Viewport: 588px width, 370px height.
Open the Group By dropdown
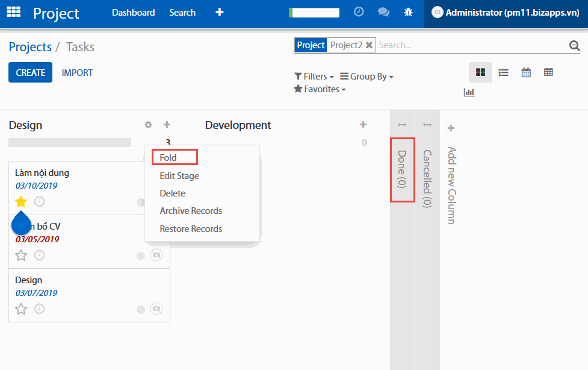pyautogui.click(x=367, y=77)
